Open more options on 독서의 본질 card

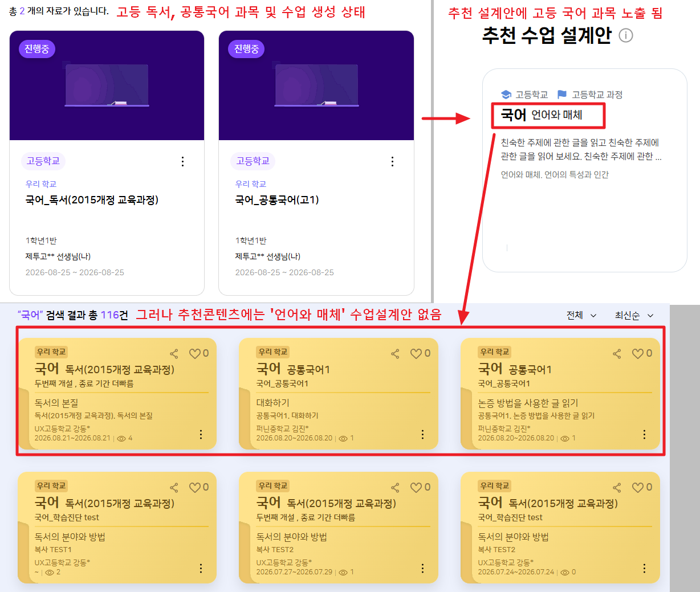(x=201, y=434)
